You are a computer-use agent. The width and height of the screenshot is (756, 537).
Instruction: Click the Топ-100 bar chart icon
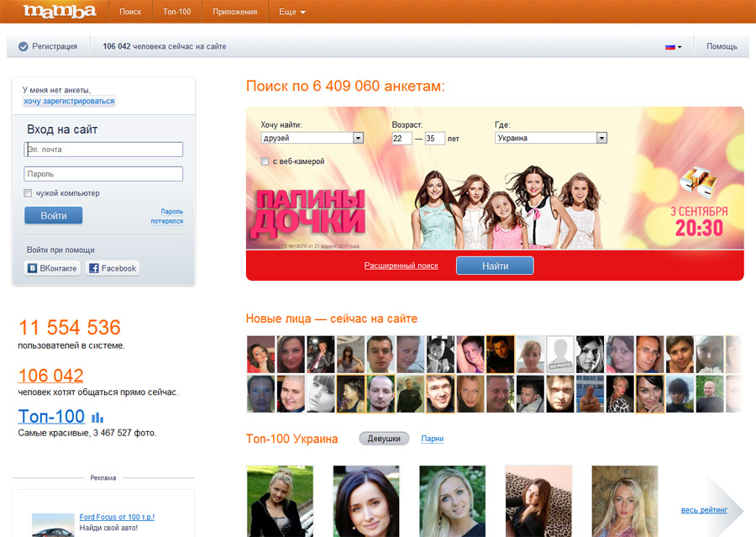[97, 417]
